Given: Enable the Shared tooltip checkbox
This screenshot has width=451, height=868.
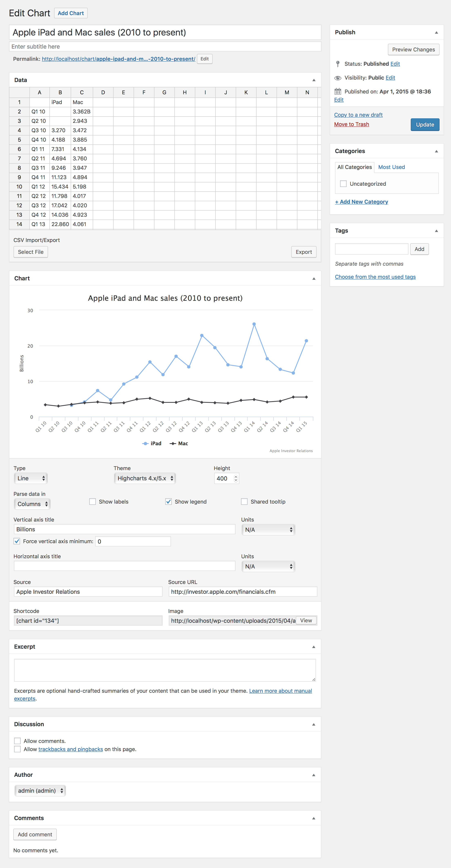Looking at the screenshot, I should click(x=244, y=502).
